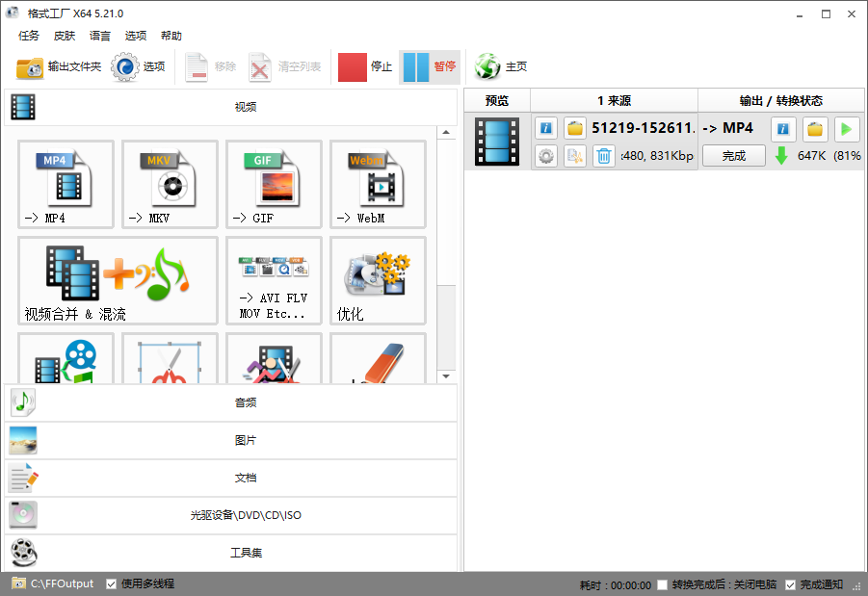The image size is (868, 596).
Task: Toggle the 使用多线程 checkbox
Action: click(111, 584)
